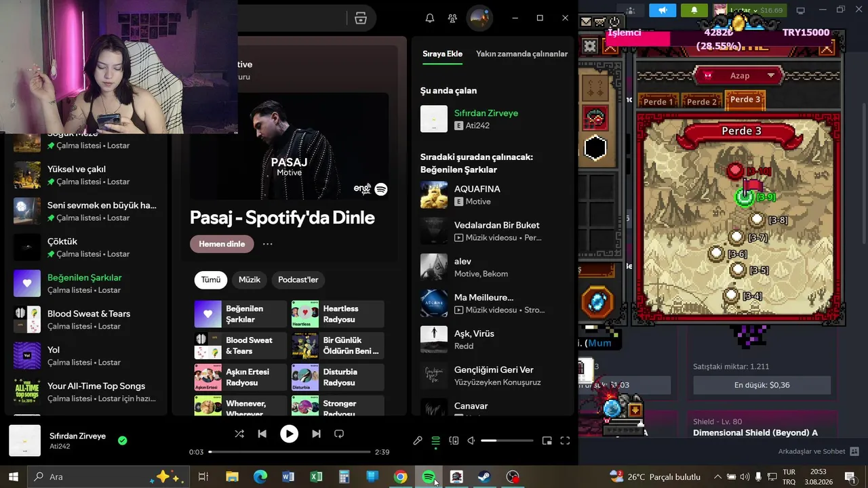Screen dimensions: 868x488
Task: Open the lyrics microphone icon
Action: coord(418,441)
